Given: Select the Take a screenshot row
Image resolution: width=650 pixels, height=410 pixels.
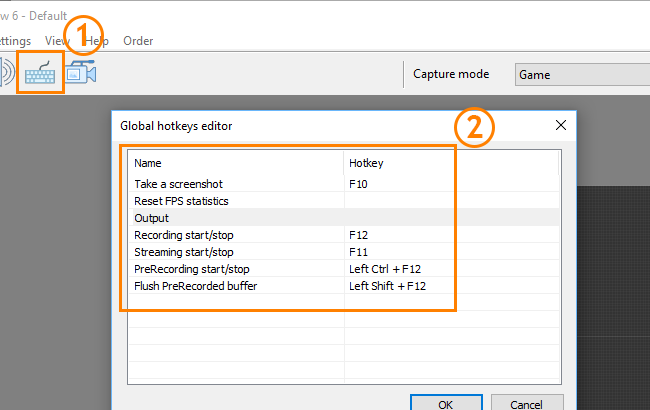Looking at the screenshot, I should pos(344,184).
